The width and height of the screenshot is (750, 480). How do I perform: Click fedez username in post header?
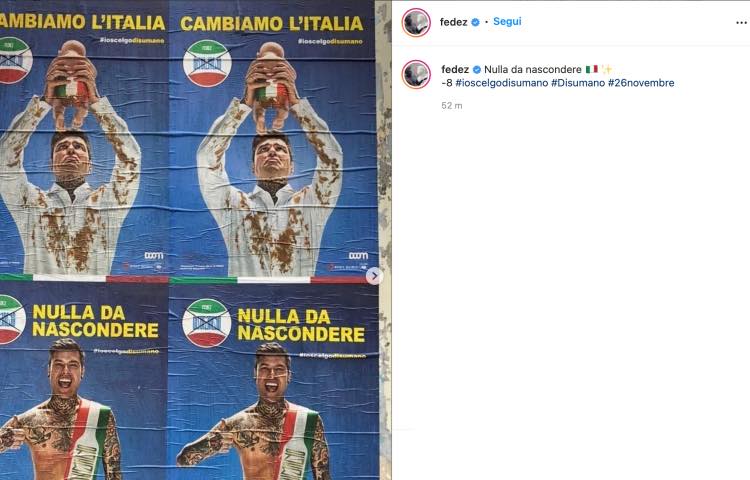pyautogui.click(x=453, y=22)
